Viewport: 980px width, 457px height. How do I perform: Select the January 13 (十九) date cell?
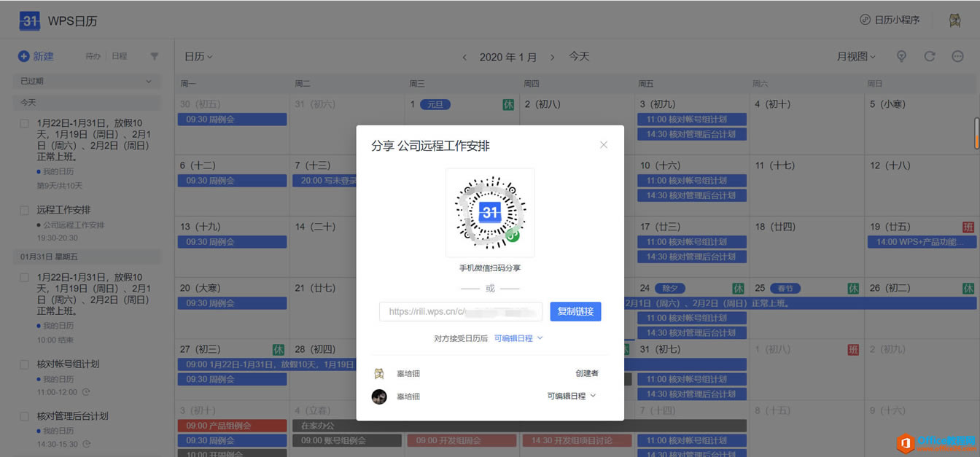(232, 246)
